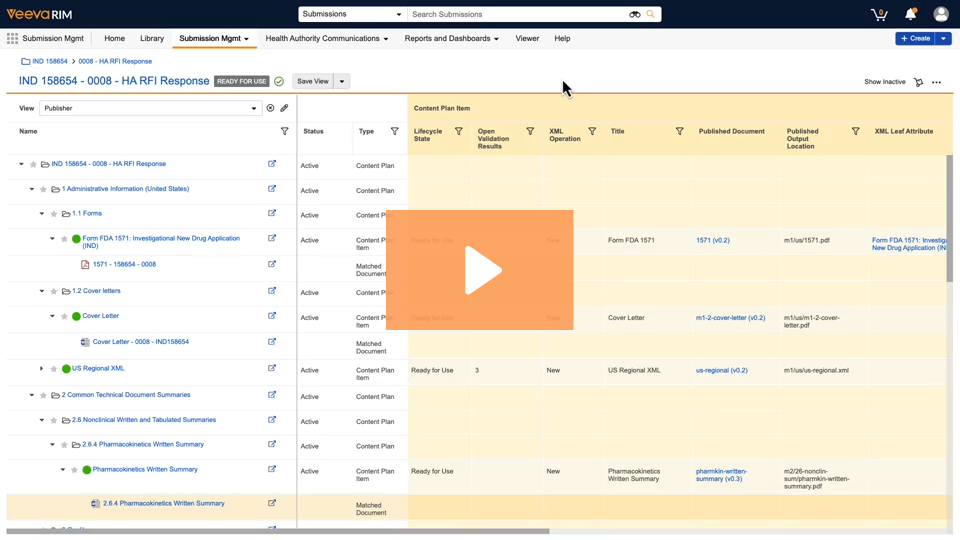Open the three-dot more actions menu
The width and height of the screenshot is (960, 540).
point(936,82)
